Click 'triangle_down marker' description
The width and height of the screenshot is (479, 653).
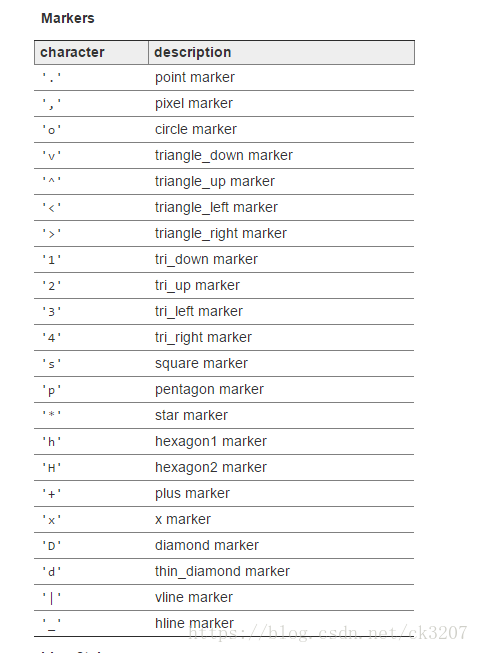point(224,155)
